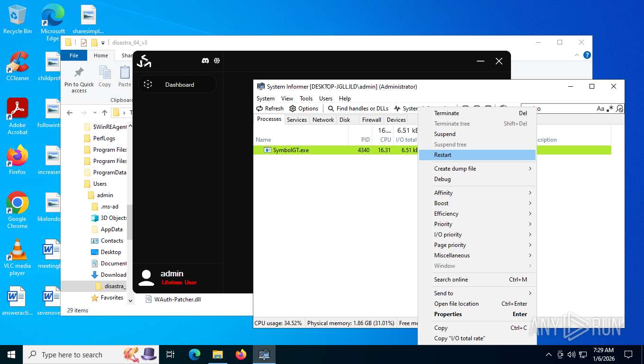Select the 3D Objects folder in the tree
Image resolution: width=644 pixels, height=364 pixels.
tap(108, 218)
